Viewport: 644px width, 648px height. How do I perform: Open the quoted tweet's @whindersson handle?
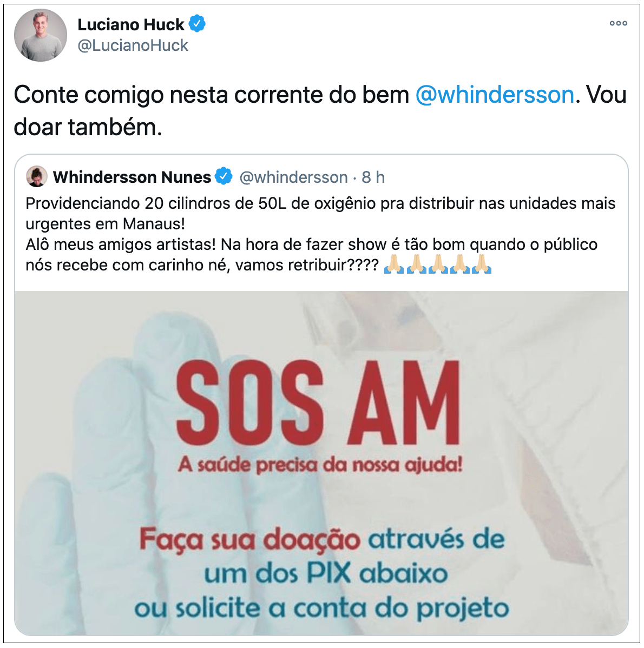tap(293, 177)
